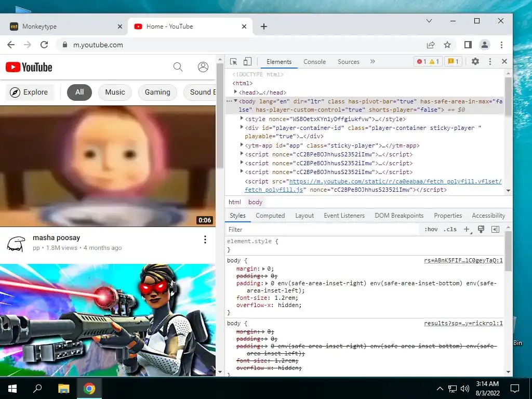Open the Layout tab
Screen dimensions: 532x399
[304, 216]
